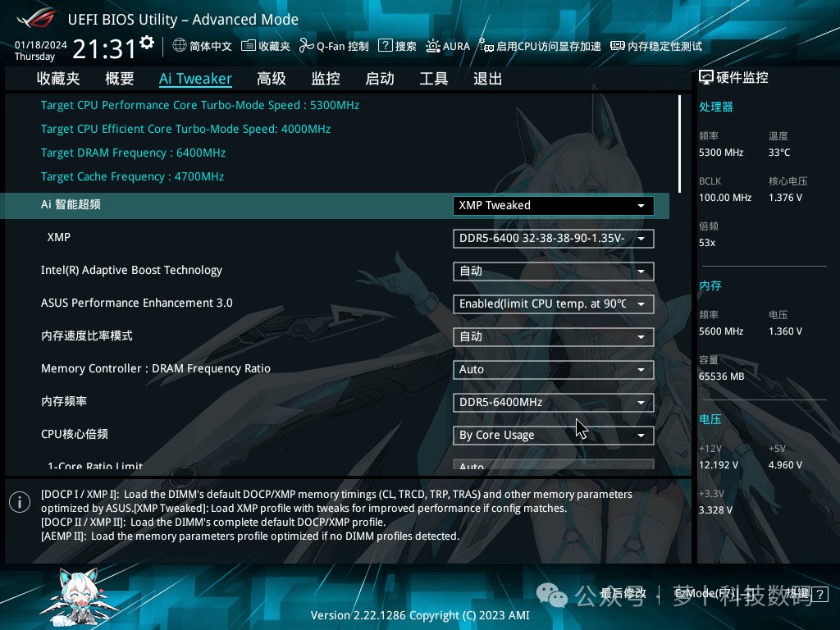
Task: Click Target DRAM Frequency : 6400MHz line
Action: pyautogui.click(x=133, y=153)
